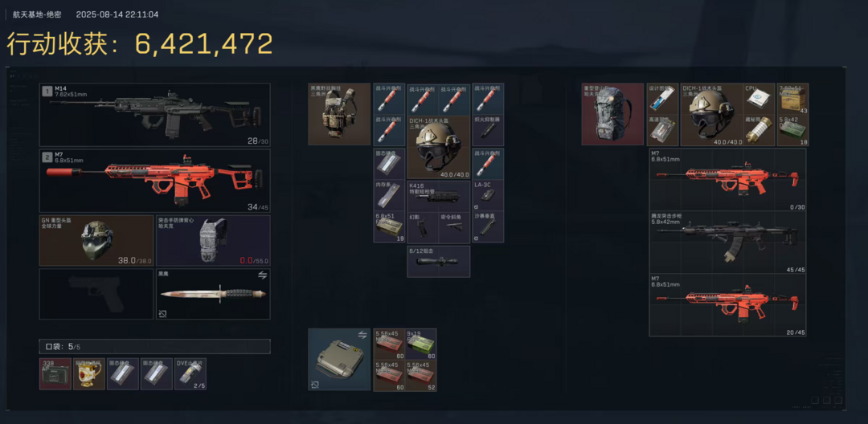This screenshot has width=868, height=424.
Task: Click the green 9x19 ammo box
Action: (420, 344)
